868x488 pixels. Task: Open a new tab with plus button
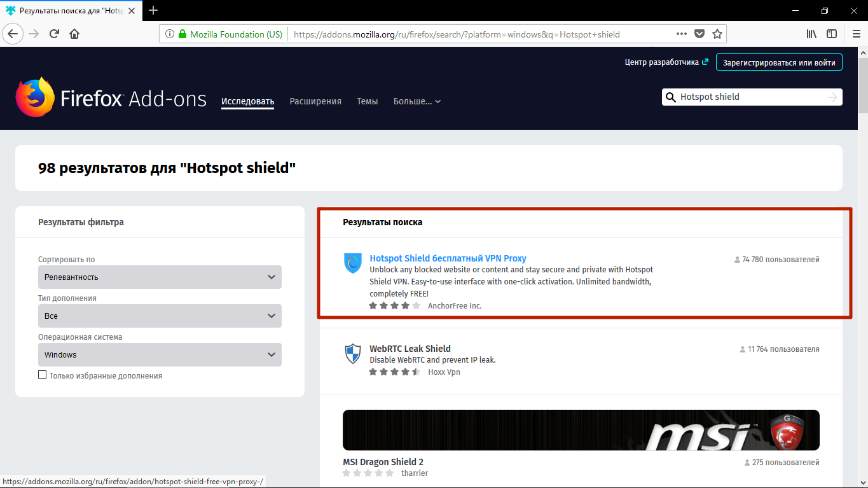click(x=153, y=10)
